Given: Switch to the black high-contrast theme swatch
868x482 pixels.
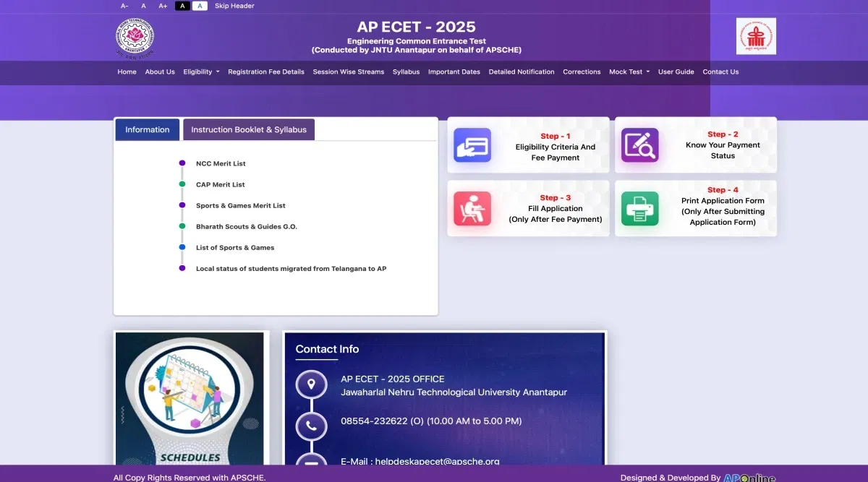Looking at the screenshot, I should [x=182, y=6].
